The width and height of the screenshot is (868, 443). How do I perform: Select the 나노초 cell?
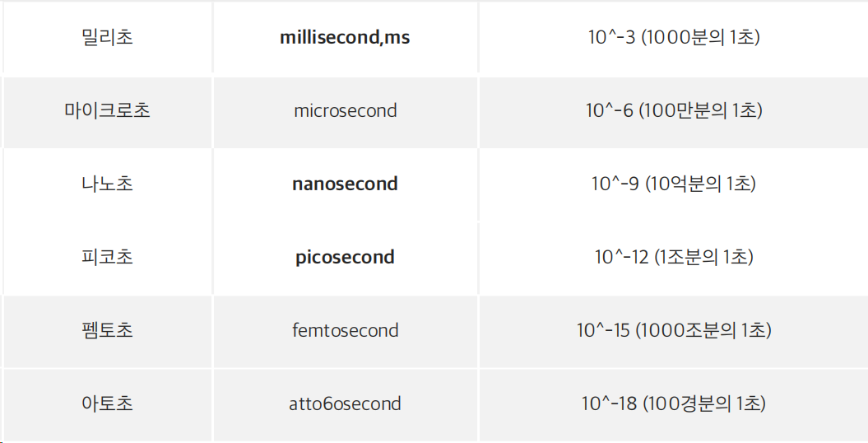pos(108,184)
